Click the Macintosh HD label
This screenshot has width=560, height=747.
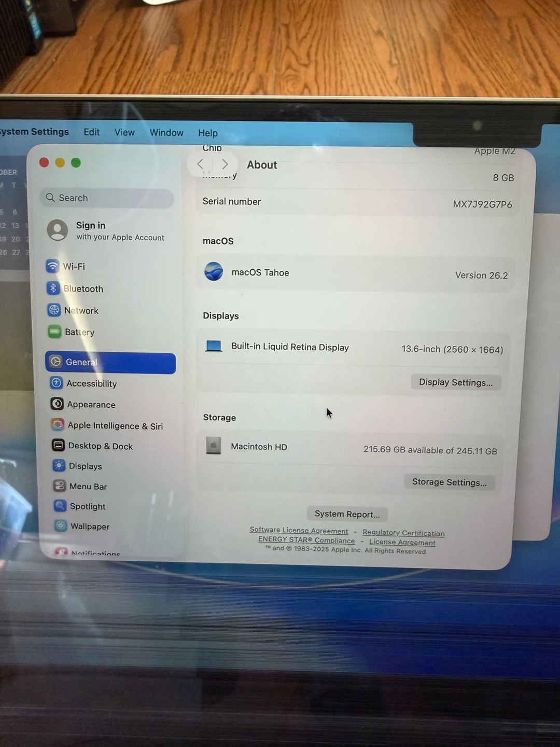pos(259,447)
